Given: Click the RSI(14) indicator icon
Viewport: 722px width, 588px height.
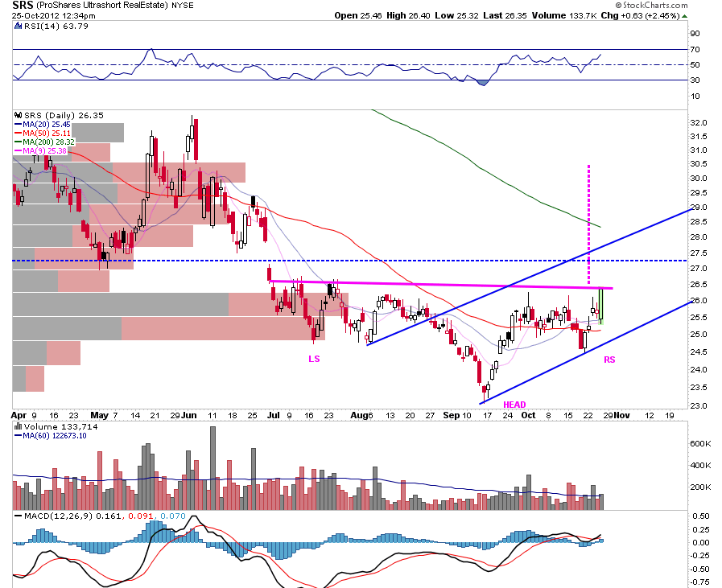Looking at the screenshot, I should coord(19,27).
